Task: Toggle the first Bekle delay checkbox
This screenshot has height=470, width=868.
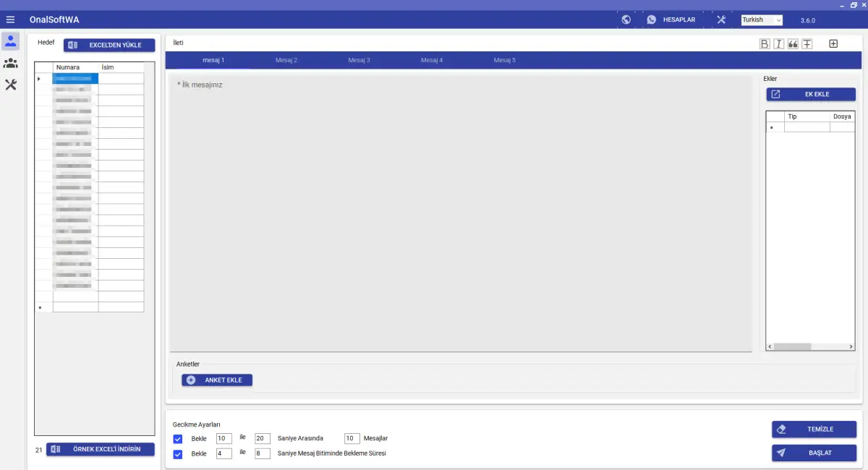Action: click(178, 439)
